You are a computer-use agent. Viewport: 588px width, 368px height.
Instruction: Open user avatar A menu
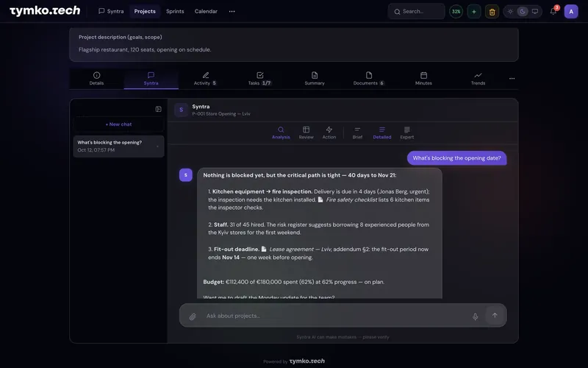[571, 12]
